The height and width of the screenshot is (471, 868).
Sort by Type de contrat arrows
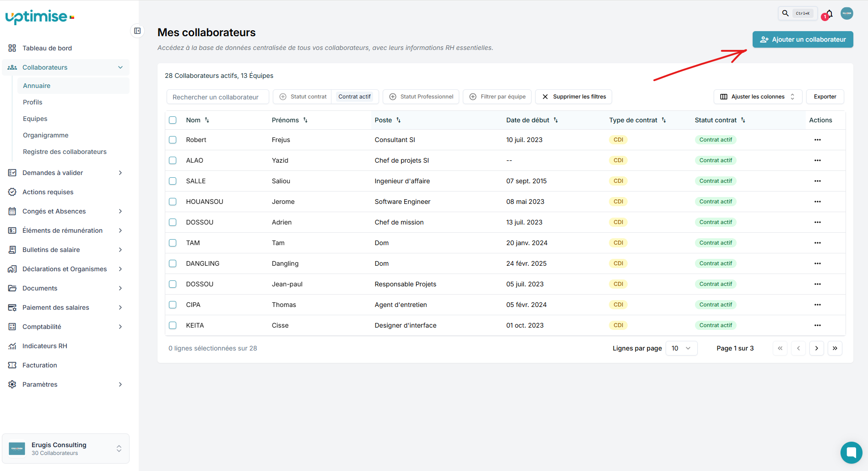point(664,120)
